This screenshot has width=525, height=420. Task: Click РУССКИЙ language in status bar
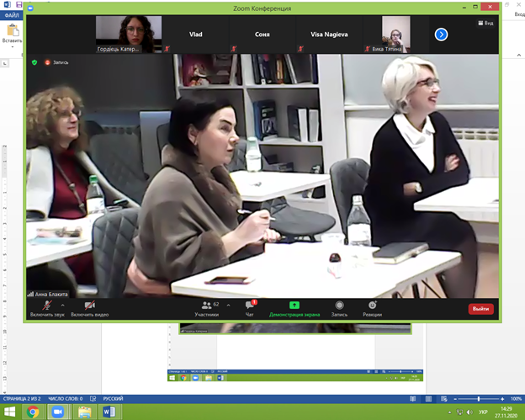click(x=114, y=399)
